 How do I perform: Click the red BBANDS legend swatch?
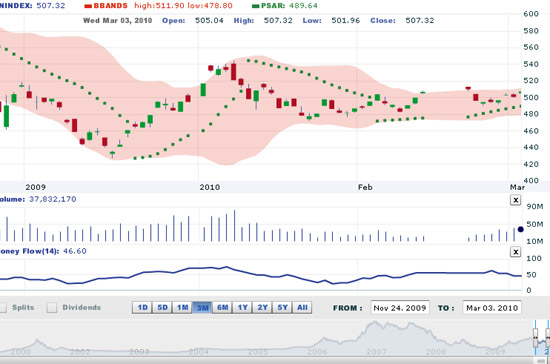(x=88, y=6)
